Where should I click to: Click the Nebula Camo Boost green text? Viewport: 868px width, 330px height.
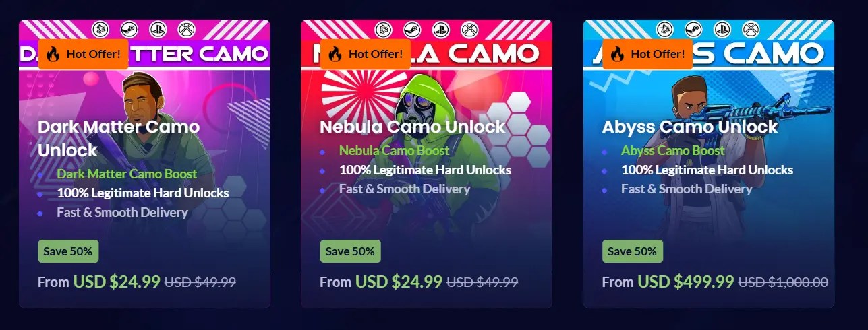click(394, 150)
